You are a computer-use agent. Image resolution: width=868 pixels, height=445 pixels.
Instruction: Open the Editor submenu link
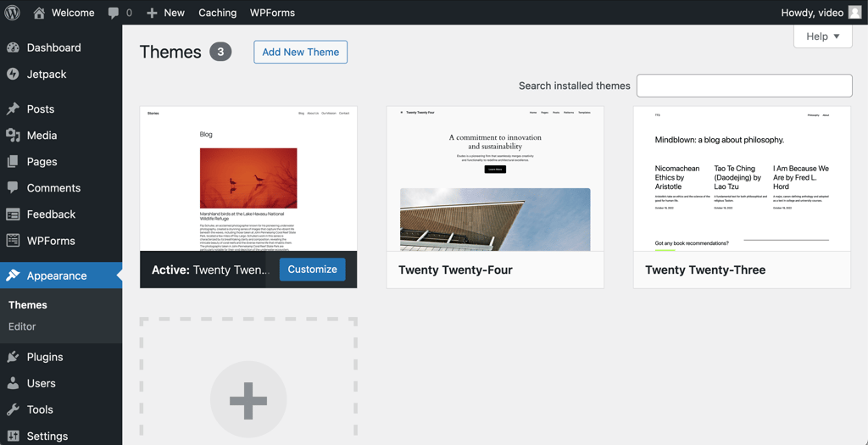click(x=22, y=326)
